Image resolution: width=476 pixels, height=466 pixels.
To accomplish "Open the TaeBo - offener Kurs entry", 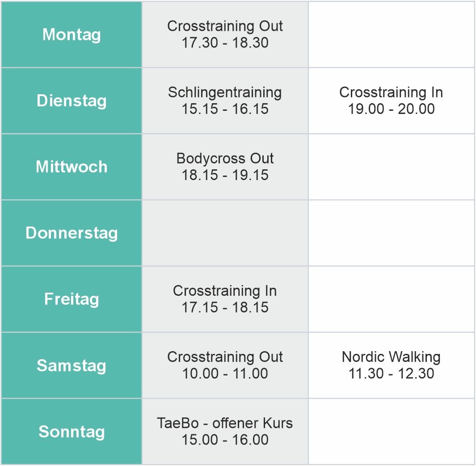I will point(225,431).
